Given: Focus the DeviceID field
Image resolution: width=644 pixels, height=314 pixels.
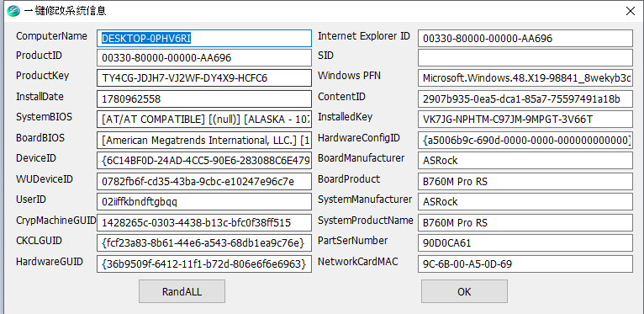Looking at the screenshot, I should click(204, 161).
